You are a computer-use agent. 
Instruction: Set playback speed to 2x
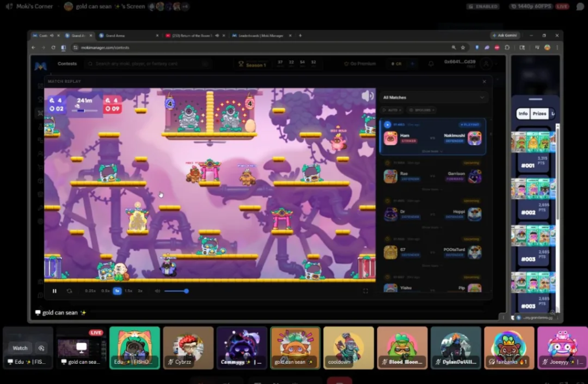(x=140, y=291)
